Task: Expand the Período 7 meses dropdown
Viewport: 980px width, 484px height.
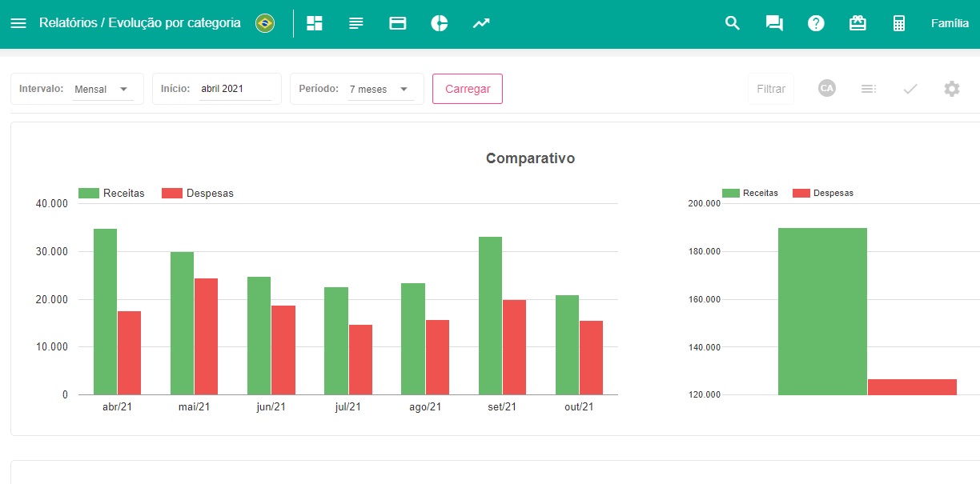Action: [x=380, y=89]
